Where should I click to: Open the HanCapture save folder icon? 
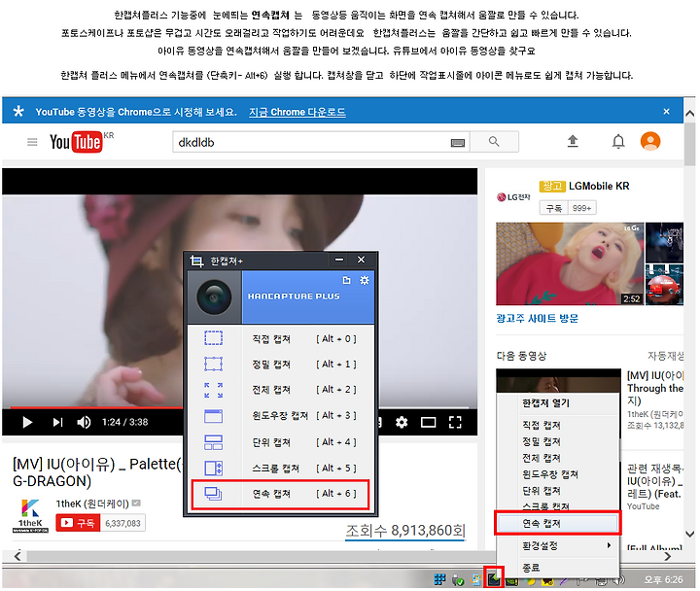tap(346, 280)
